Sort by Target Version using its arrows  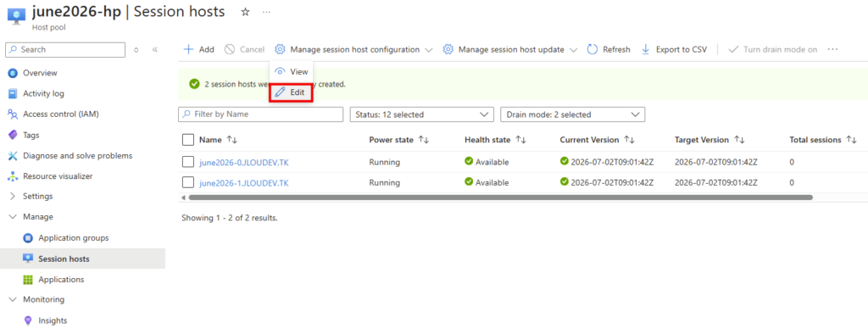(739, 140)
